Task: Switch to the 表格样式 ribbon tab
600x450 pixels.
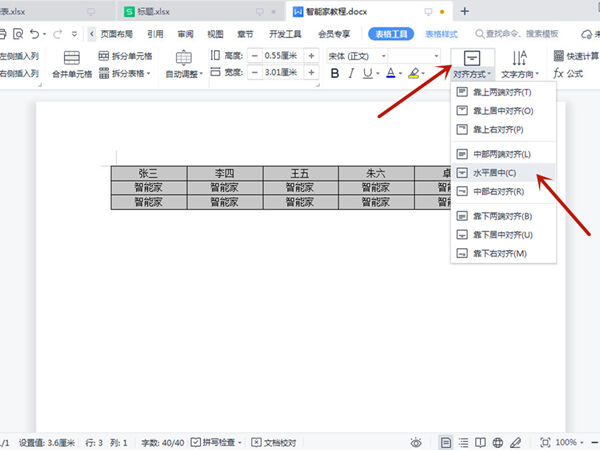Action: (443, 33)
